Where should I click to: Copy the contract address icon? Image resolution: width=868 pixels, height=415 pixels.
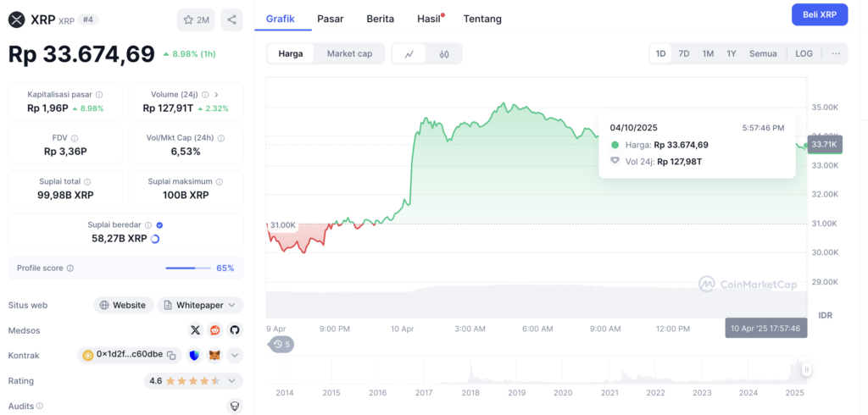tap(171, 355)
